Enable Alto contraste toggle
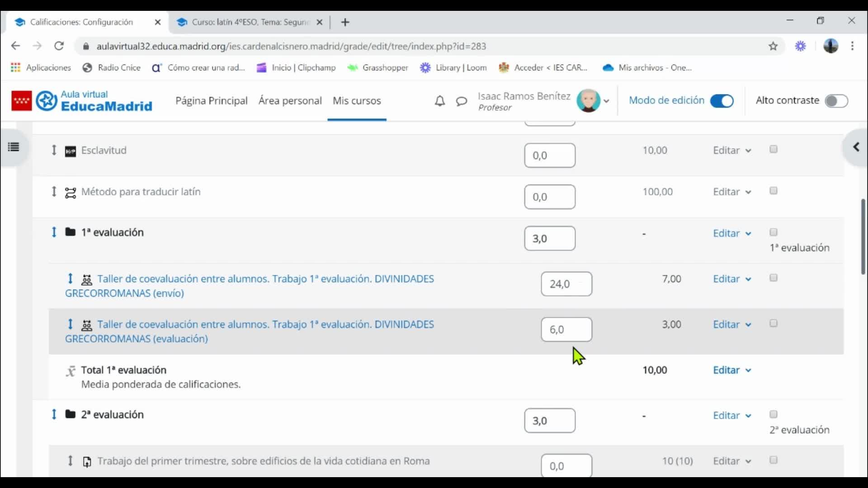The image size is (868, 488). coord(836,101)
